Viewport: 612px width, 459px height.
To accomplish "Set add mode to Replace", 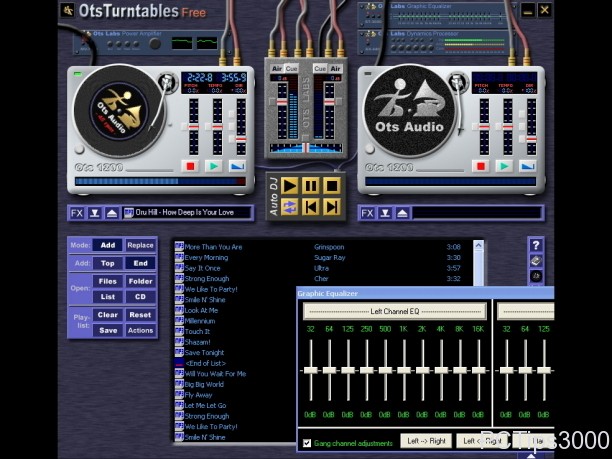I will 140,245.
